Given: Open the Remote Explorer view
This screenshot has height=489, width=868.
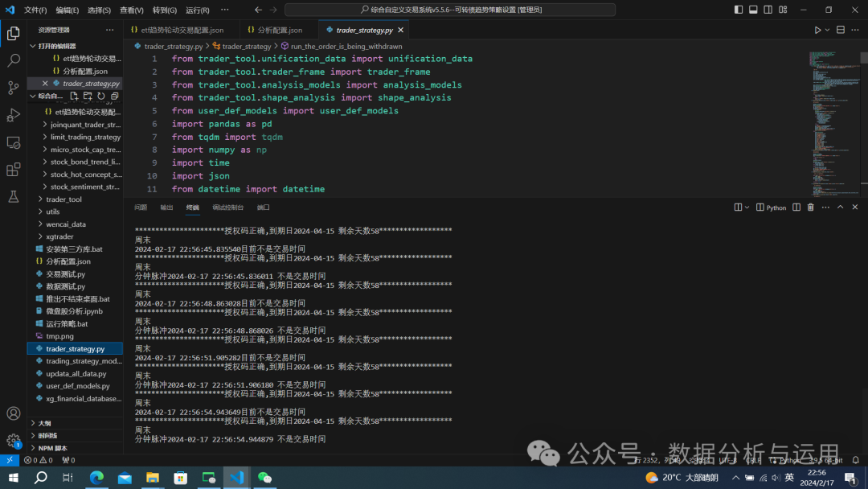Looking at the screenshot, I should coord(14,142).
